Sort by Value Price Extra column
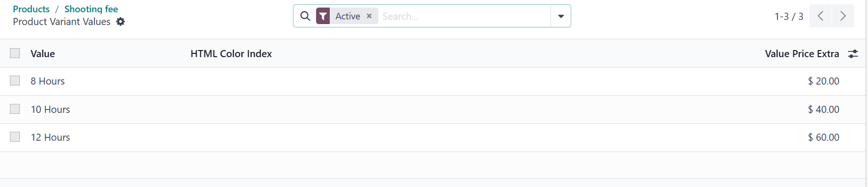This screenshot has width=868, height=187. click(x=802, y=54)
